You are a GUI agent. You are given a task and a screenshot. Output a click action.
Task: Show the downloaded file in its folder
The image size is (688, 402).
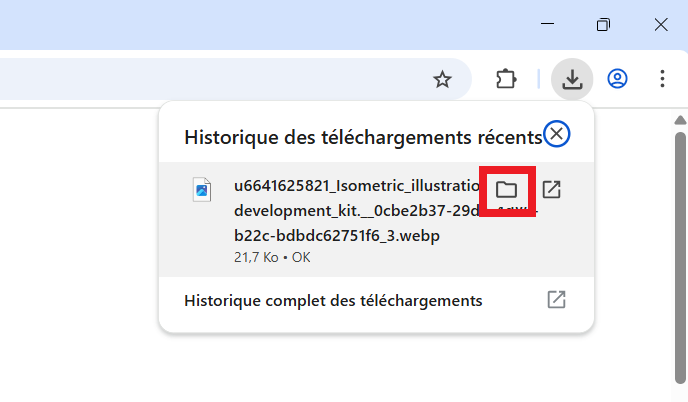[x=507, y=189]
